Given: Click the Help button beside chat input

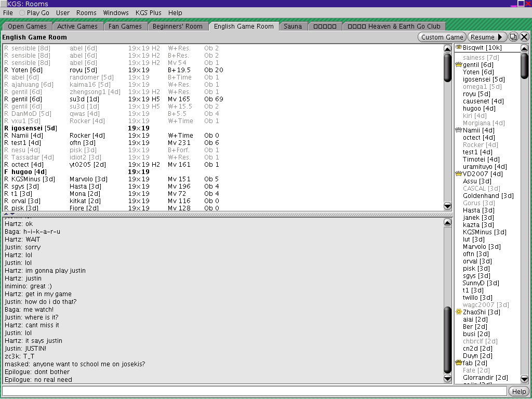Looking at the screenshot, I should point(518,391).
